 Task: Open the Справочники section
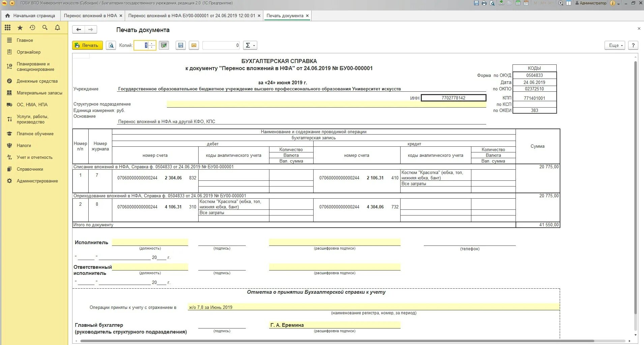pyautogui.click(x=34, y=169)
